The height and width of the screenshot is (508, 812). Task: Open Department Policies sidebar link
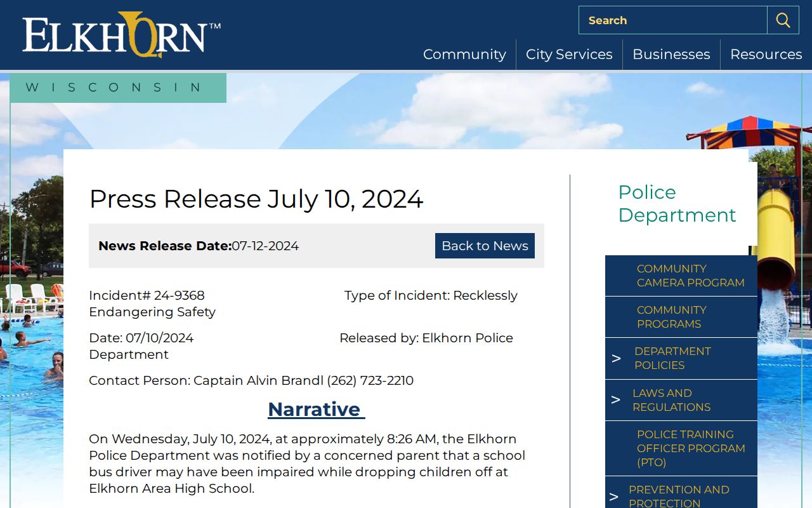[x=672, y=358]
